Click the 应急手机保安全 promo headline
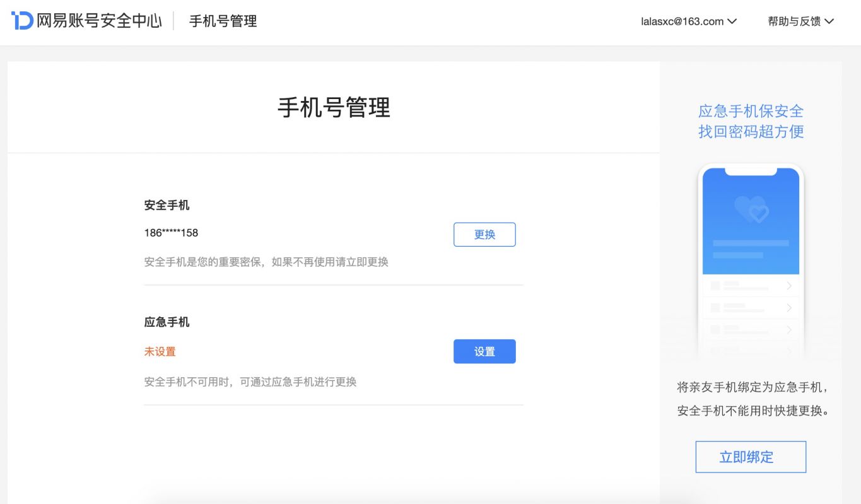This screenshot has width=861, height=504. pos(751,111)
